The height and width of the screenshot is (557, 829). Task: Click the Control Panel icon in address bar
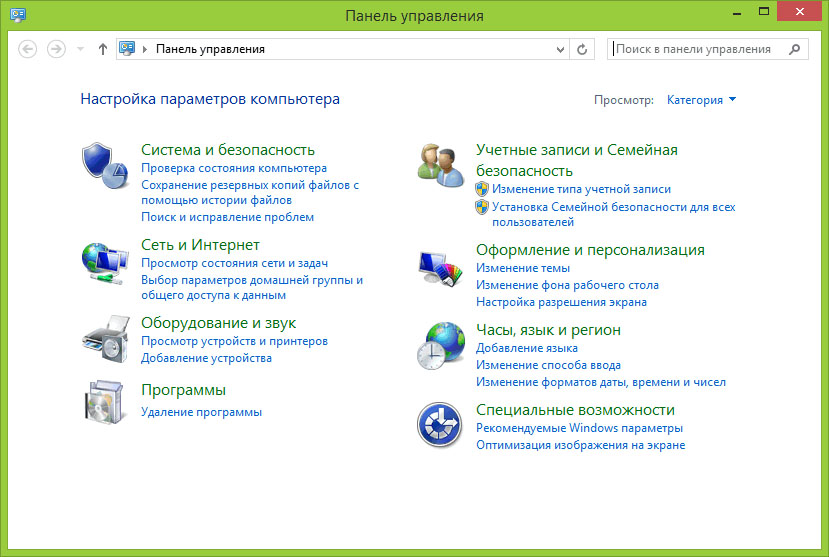coord(127,49)
